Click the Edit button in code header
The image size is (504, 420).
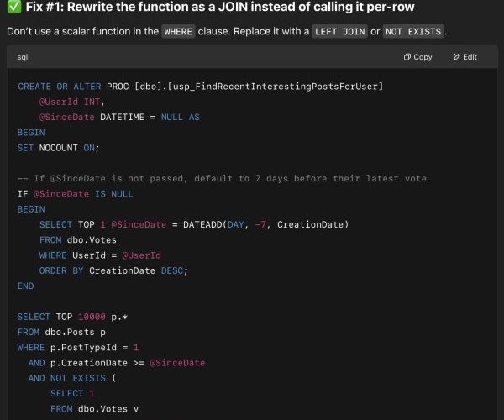[465, 57]
